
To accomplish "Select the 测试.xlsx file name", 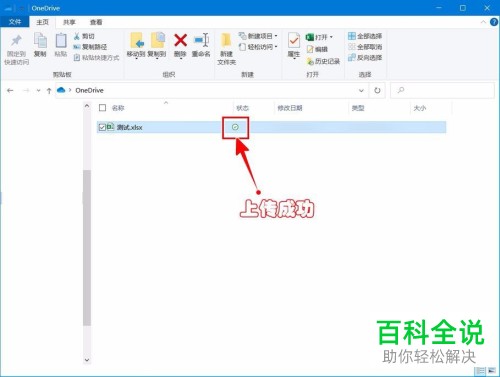I will pyautogui.click(x=129, y=127).
